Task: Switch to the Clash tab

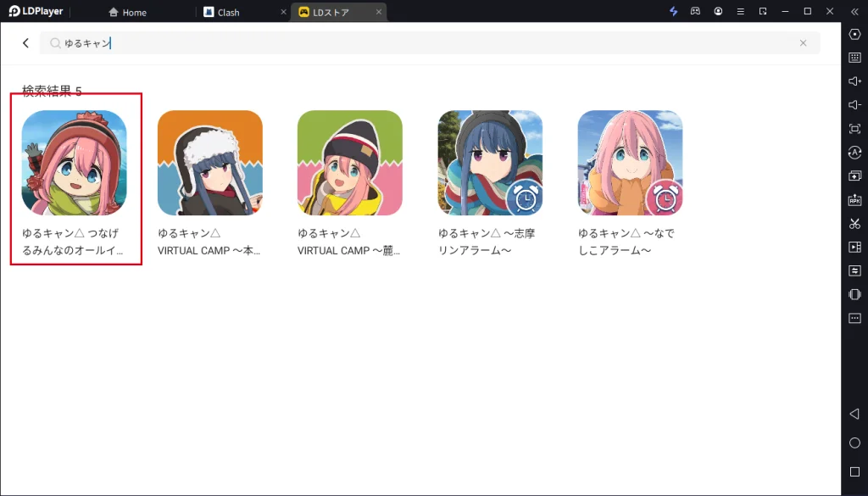Action: pyautogui.click(x=221, y=12)
